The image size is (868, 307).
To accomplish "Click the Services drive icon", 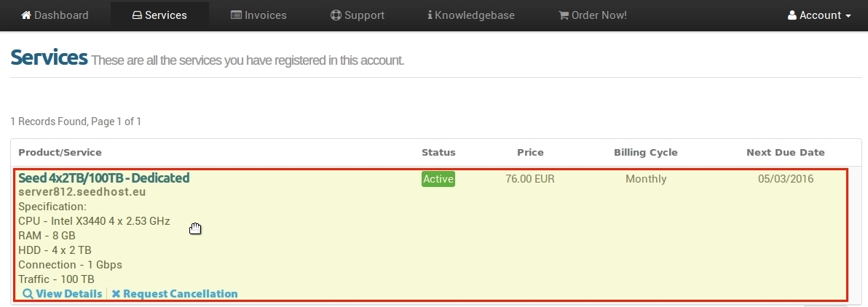I will 138,15.
